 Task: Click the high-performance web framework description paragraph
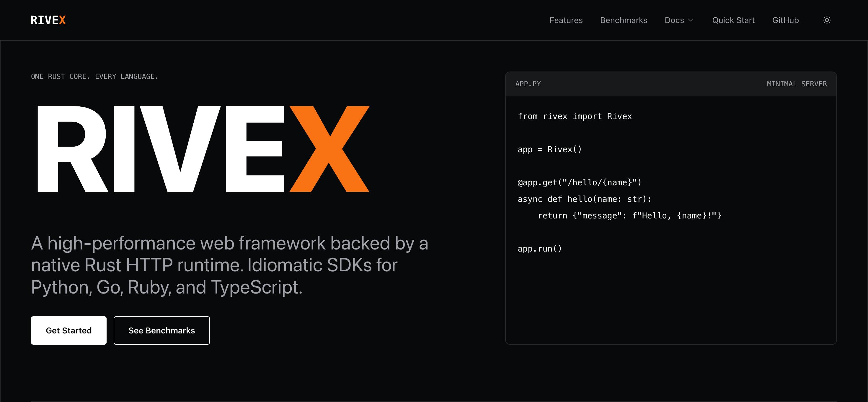(x=229, y=265)
